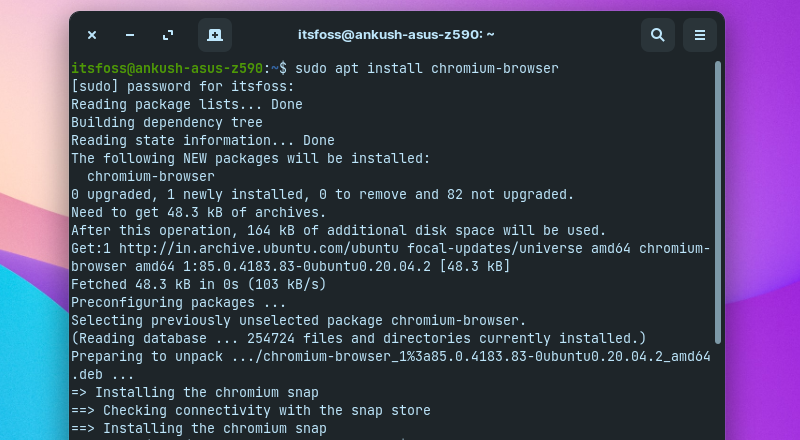Open the hamburger main menu
Screen dimensions: 800x440
[x=700, y=35]
